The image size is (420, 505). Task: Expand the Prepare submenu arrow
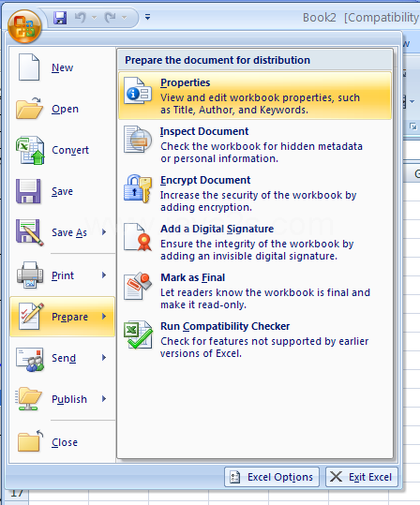(x=104, y=317)
